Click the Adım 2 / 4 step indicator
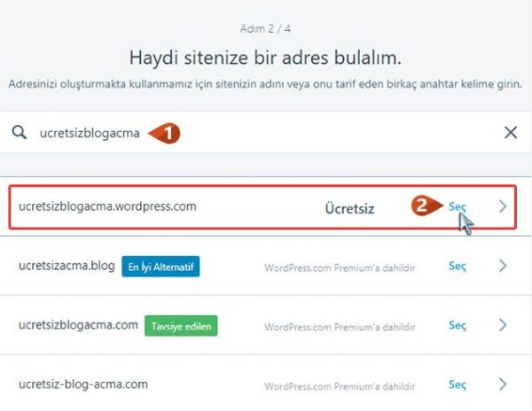The image size is (532, 411). (x=265, y=28)
